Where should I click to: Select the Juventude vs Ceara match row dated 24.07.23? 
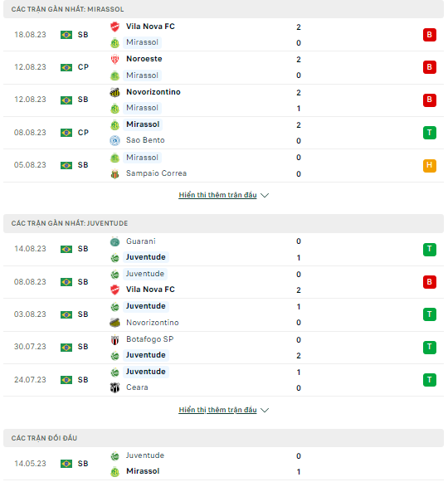[x=223, y=380]
